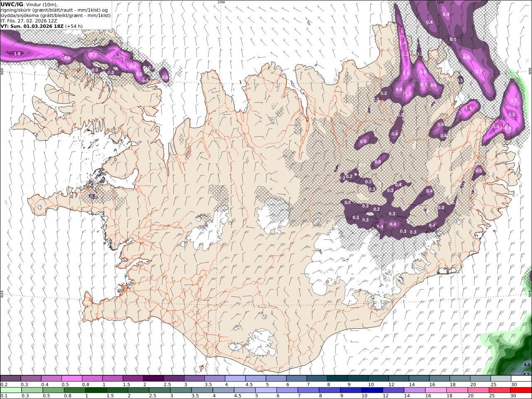This screenshot has width=532, height=399.
Task: Click the 'slydda/snjókoma' description line
Action: (x=55, y=15)
